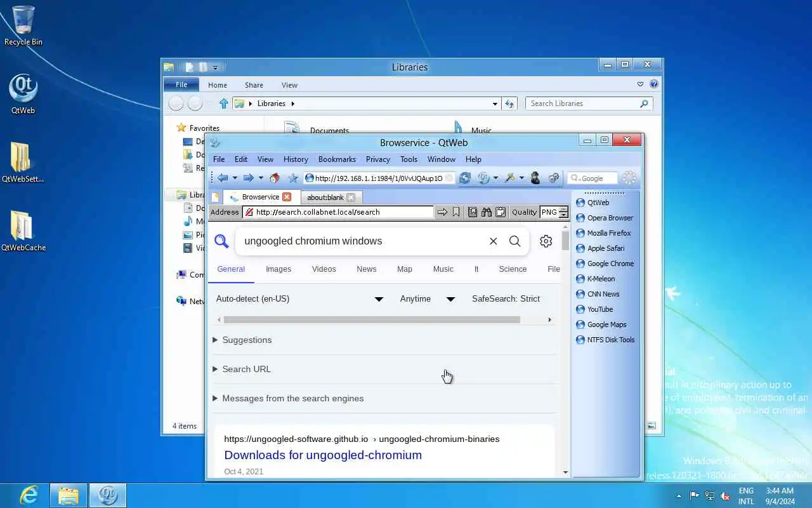Click the Address URL input field
812x508 pixels.
coord(338,212)
